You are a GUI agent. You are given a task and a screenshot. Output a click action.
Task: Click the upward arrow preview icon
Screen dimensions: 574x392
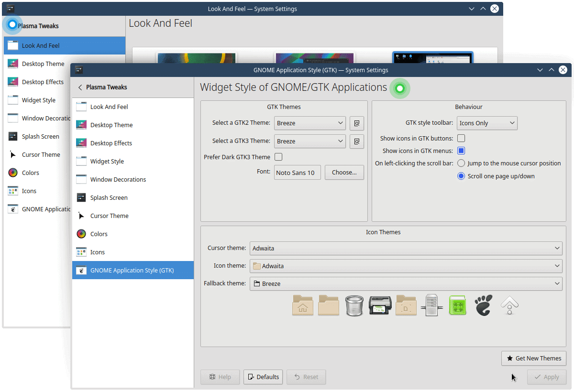pyautogui.click(x=509, y=305)
